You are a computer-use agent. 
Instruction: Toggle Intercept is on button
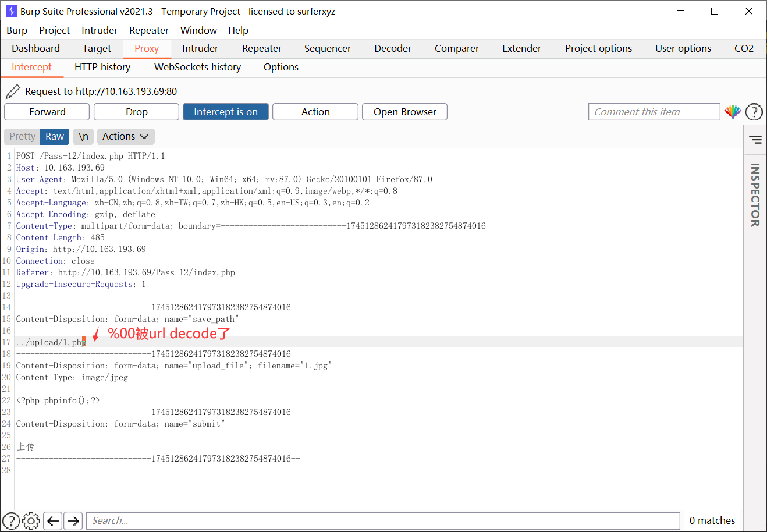[226, 112]
